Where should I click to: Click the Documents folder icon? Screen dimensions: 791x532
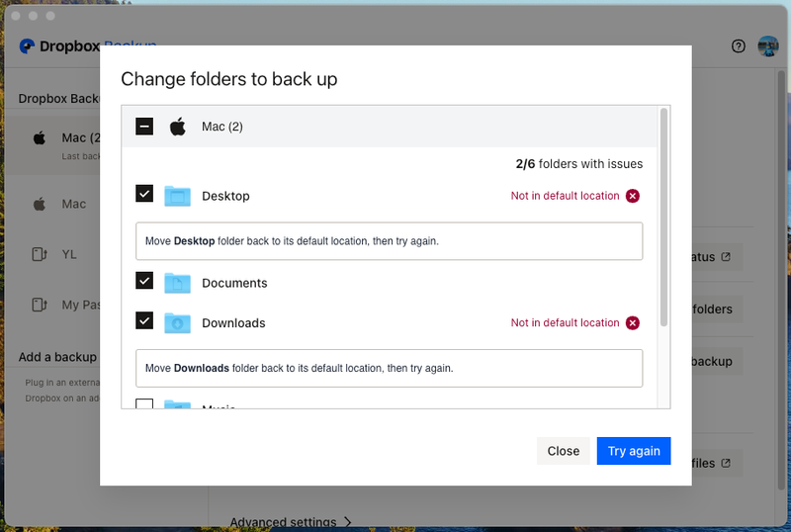(178, 283)
